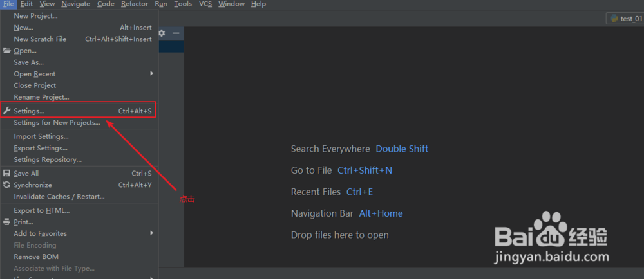Click the Alt+Home shortcut link
644x279 pixels.
tap(381, 213)
